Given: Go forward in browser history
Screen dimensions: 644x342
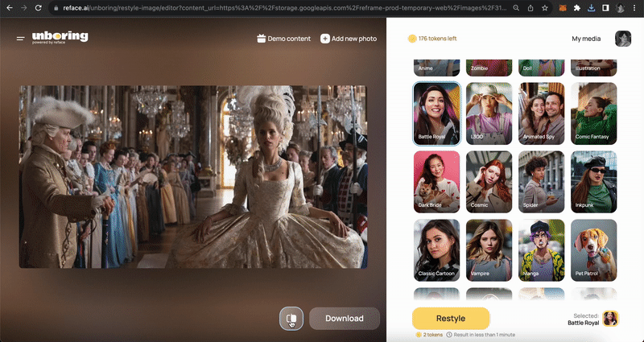Looking at the screenshot, I should pos(24,8).
